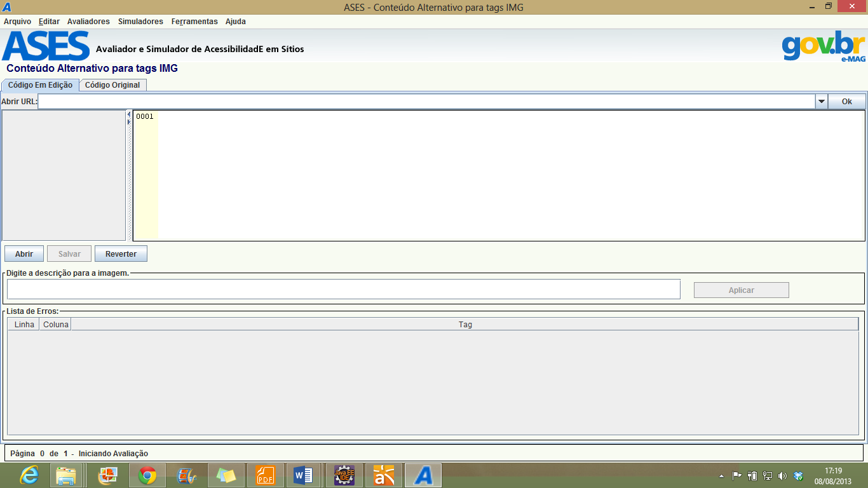Open the Ferramentas menu
The width and height of the screenshot is (868, 488).
[x=194, y=21]
